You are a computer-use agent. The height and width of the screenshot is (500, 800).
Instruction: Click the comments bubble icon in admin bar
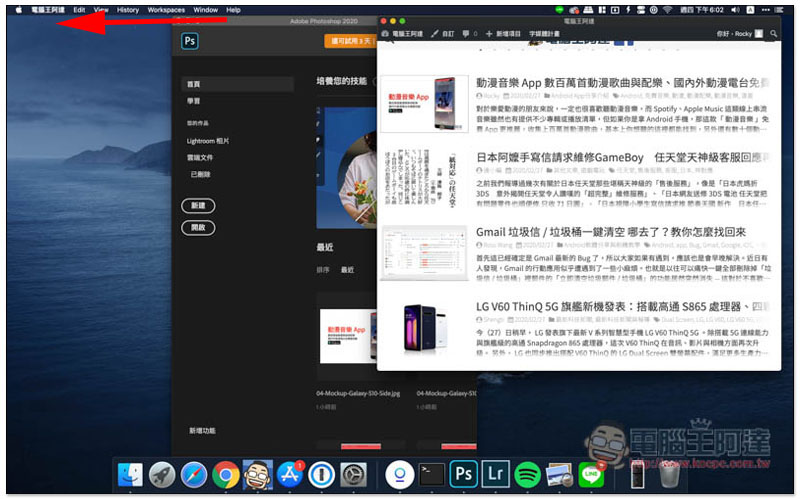point(466,34)
